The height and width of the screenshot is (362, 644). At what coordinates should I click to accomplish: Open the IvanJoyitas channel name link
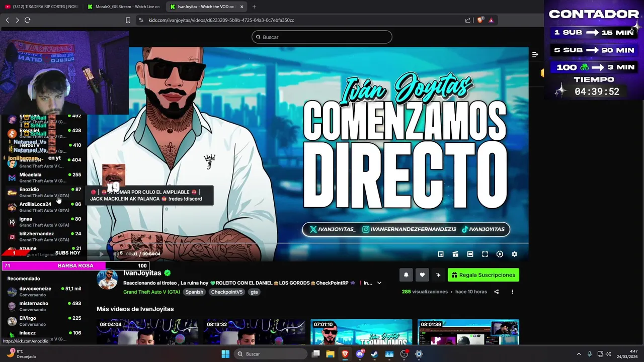(142, 273)
